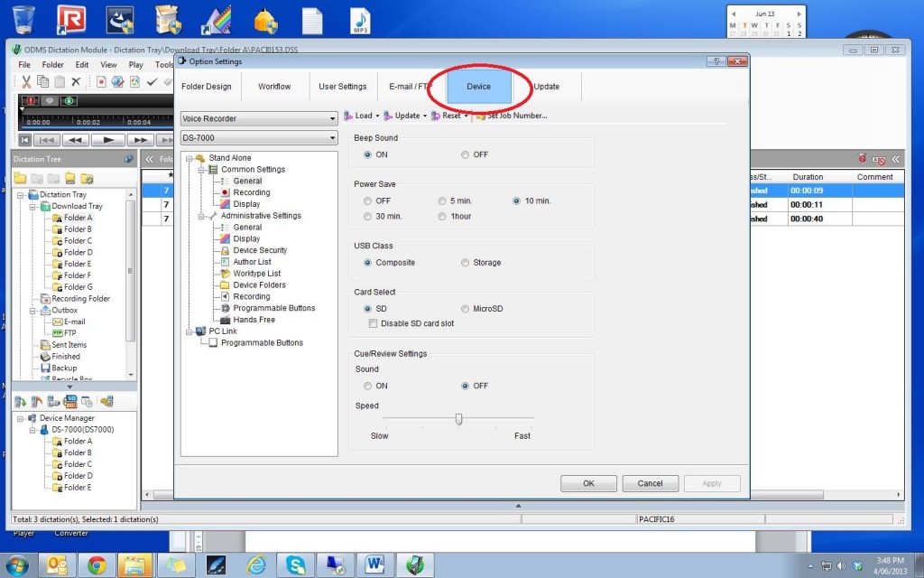Click the Dictation Tree header pin icon
The width and height of the screenshot is (924, 578).
coord(129,159)
